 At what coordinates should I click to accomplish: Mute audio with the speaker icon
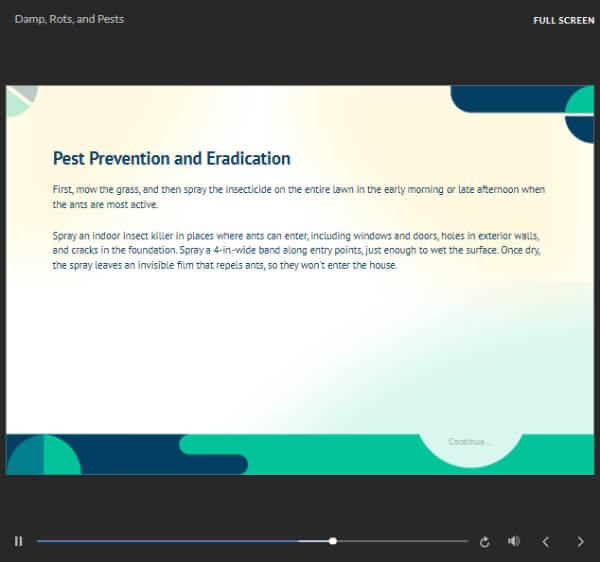tap(513, 541)
